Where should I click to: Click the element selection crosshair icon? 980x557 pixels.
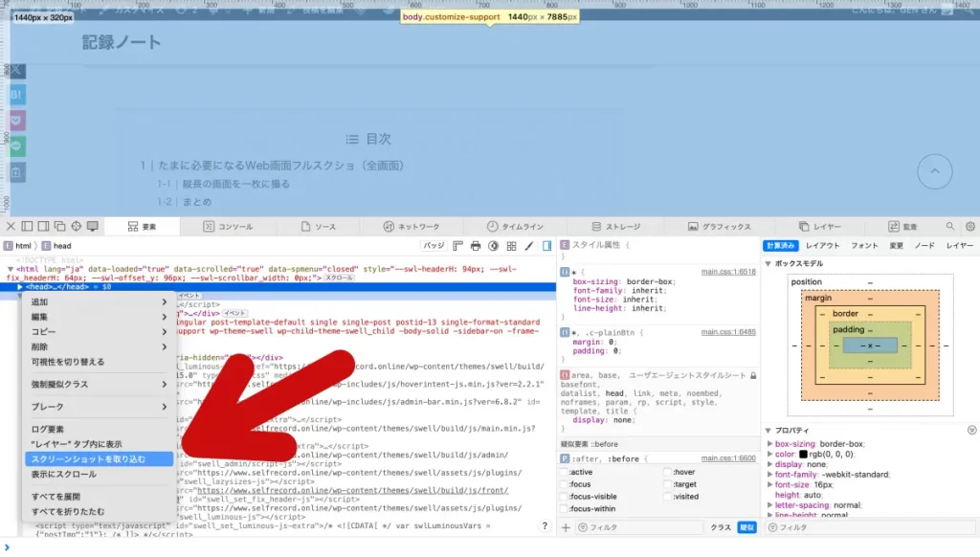point(76,227)
